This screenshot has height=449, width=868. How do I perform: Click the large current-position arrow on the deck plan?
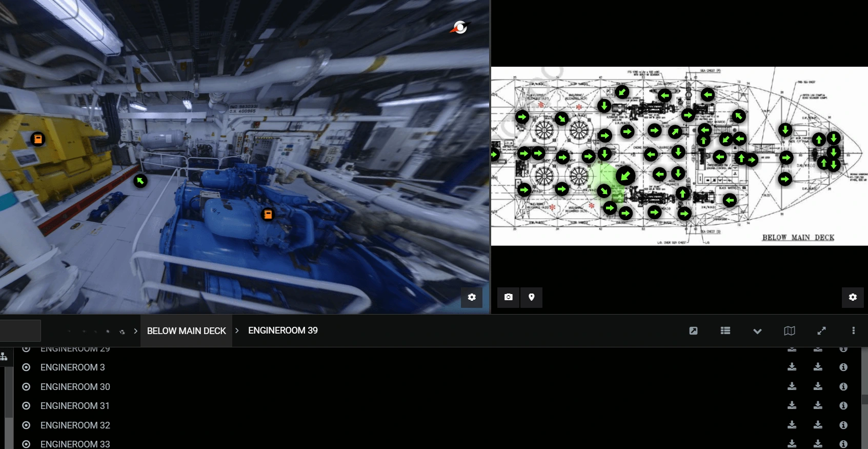[x=625, y=176]
